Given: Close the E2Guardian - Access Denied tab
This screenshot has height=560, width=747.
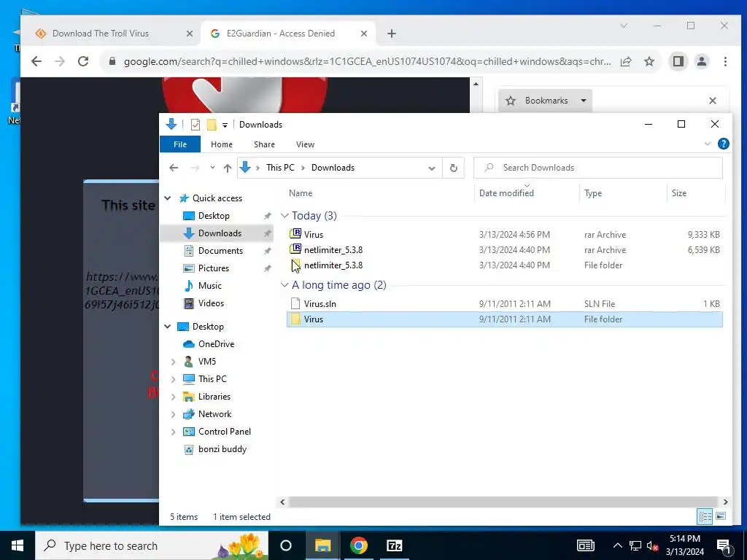Looking at the screenshot, I should click(x=364, y=34).
